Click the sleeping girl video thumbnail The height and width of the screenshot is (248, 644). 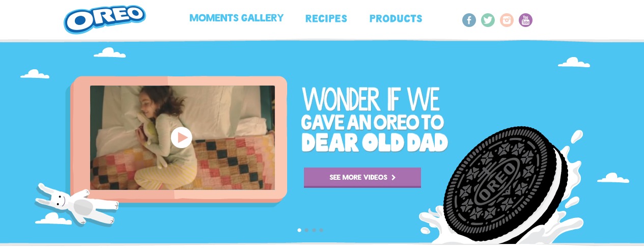click(182, 137)
